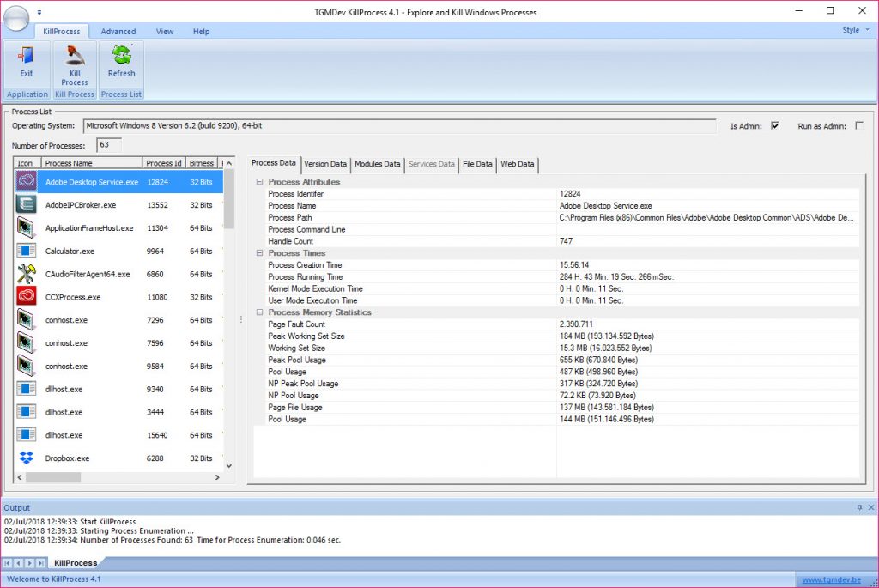Click the horizontal scrollbar thumb of process list
The width and height of the screenshot is (879, 588).
pos(53,477)
